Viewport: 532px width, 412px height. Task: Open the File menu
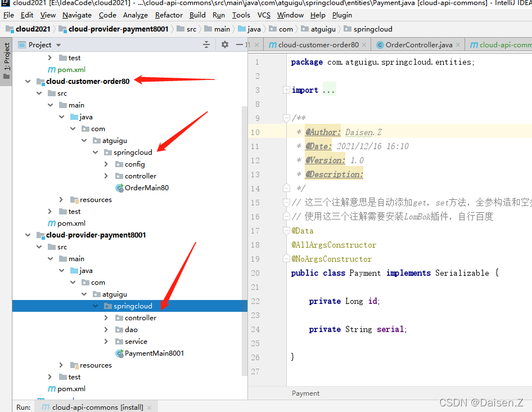click(x=8, y=15)
